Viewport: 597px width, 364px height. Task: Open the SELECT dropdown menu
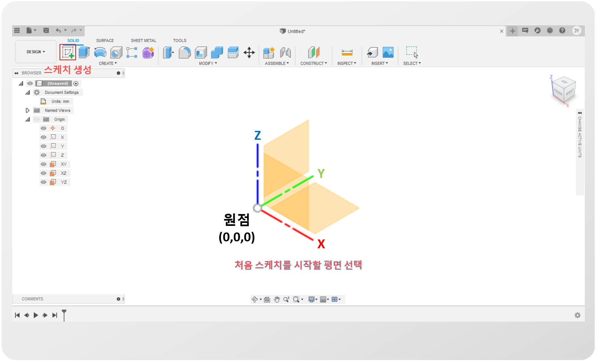tap(412, 63)
